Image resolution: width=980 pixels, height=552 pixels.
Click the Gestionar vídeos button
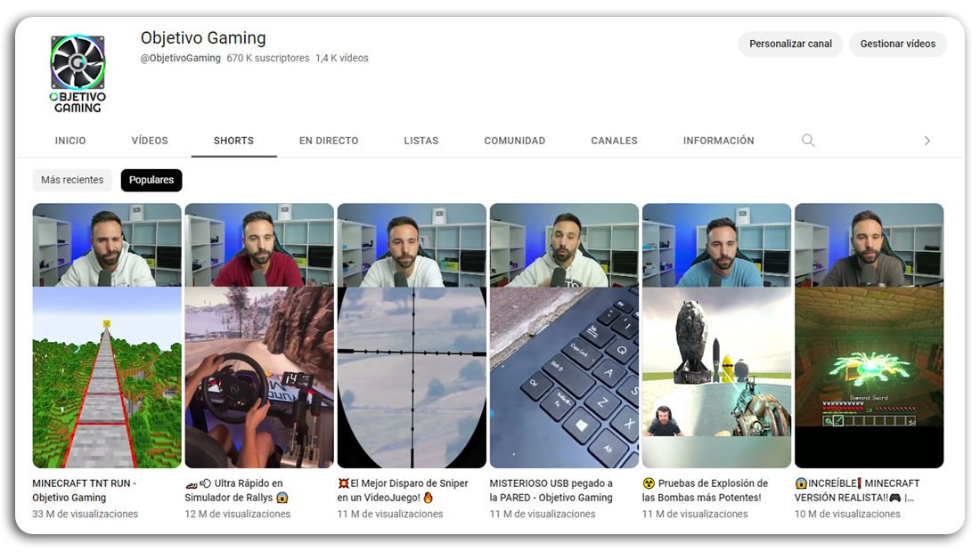pyautogui.click(x=897, y=44)
